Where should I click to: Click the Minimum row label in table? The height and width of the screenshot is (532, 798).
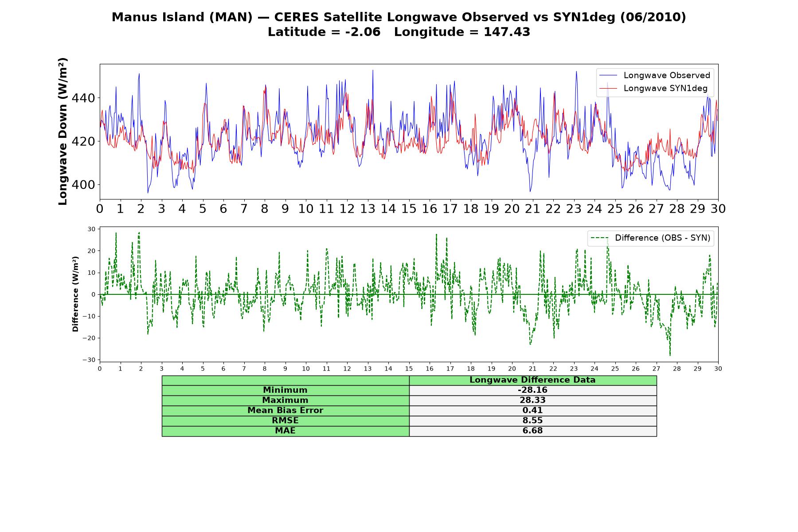pyautogui.click(x=285, y=390)
